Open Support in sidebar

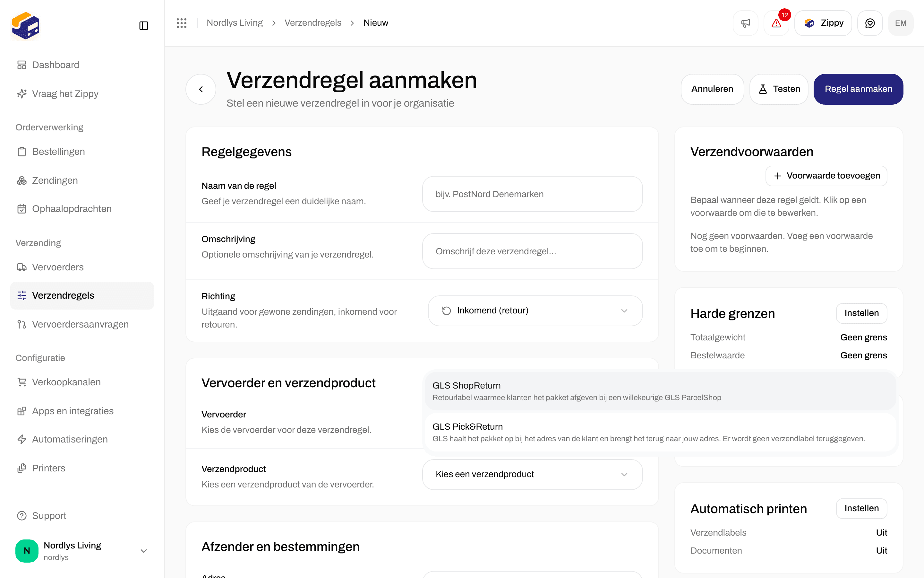click(82, 516)
